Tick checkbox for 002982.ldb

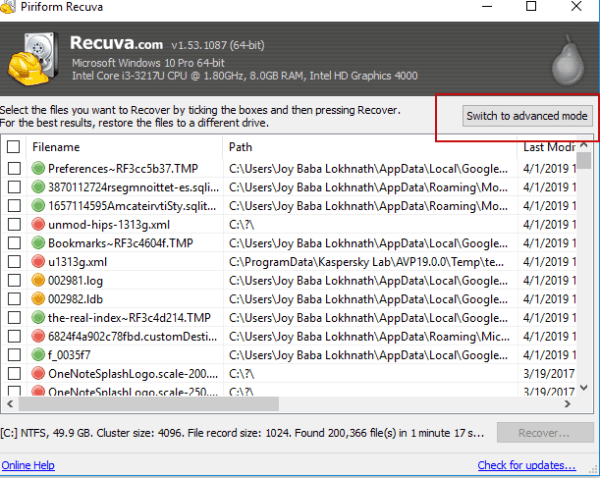click(x=14, y=299)
